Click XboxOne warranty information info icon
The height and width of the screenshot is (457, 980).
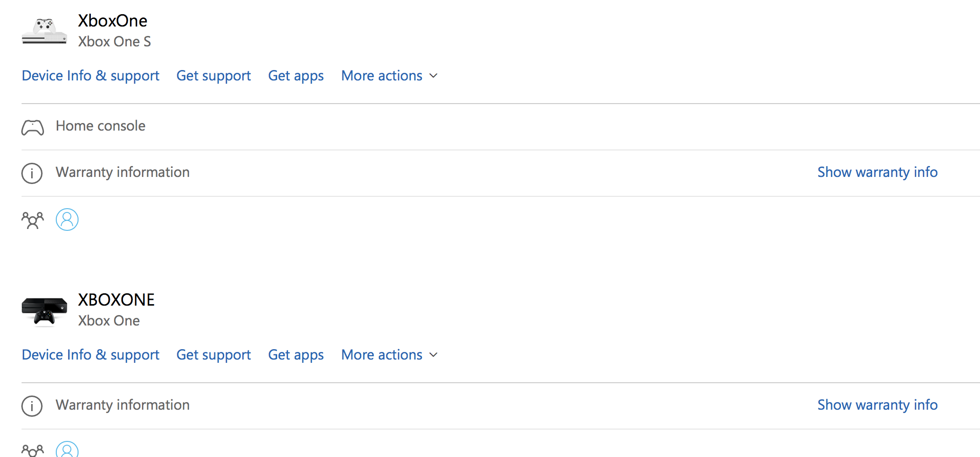coord(32,173)
